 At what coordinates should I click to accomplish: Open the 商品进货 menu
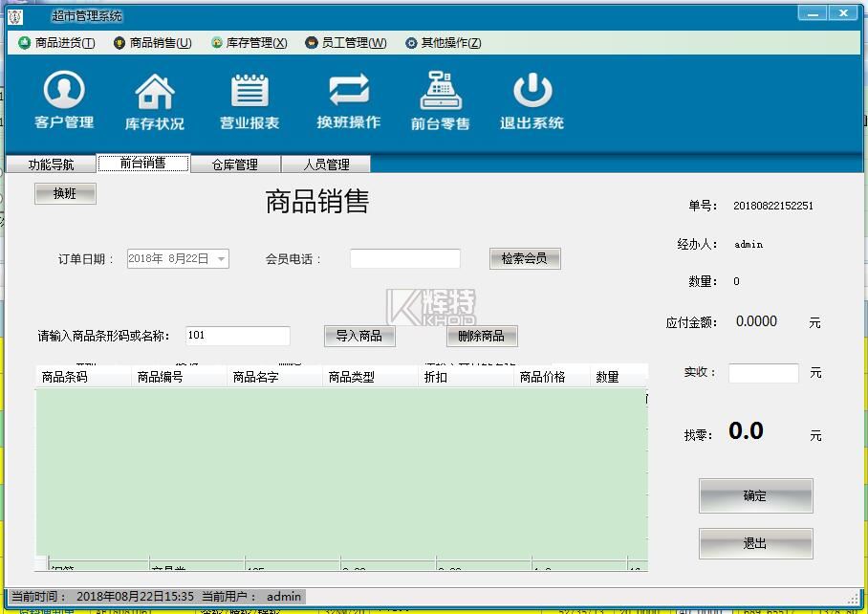[57, 43]
